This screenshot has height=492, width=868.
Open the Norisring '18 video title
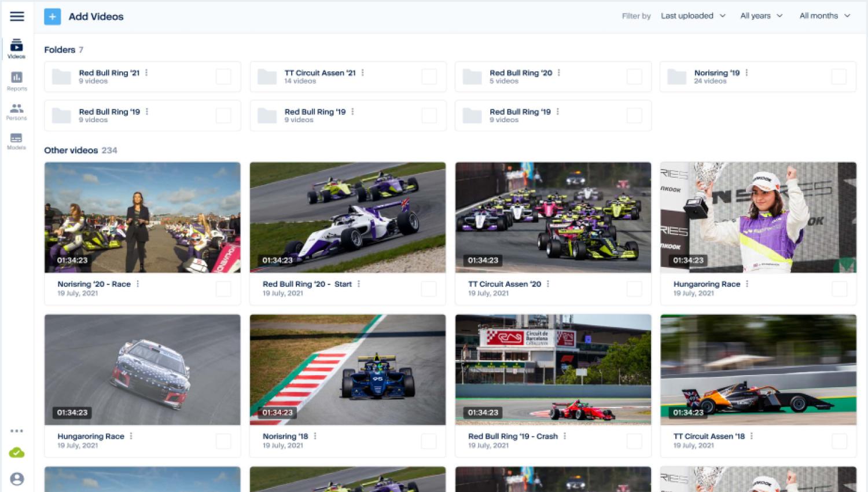coord(285,436)
